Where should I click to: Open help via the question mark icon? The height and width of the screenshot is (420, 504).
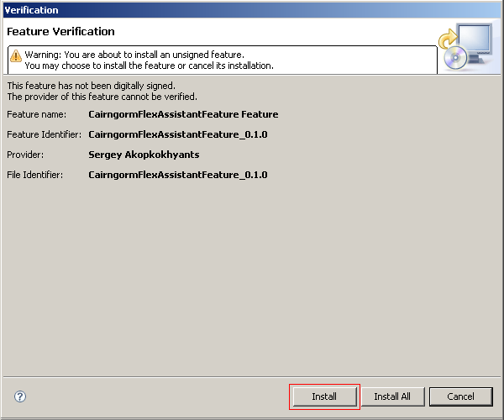20,396
